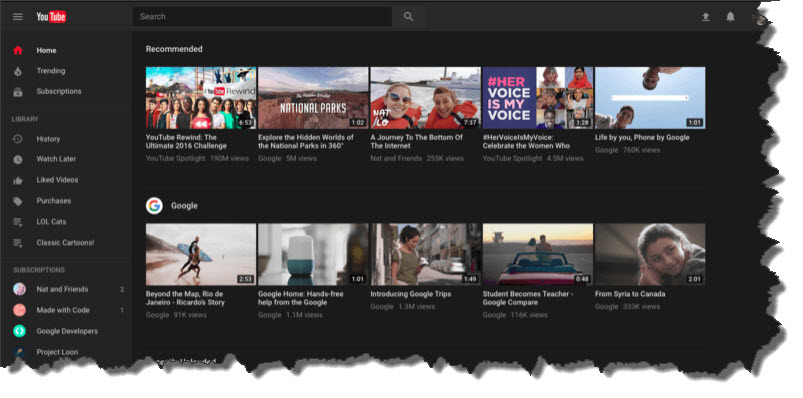The width and height of the screenshot is (803, 398).
Task: Play the surfer Rio de Janeiro thumbnail
Action: [201, 254]
